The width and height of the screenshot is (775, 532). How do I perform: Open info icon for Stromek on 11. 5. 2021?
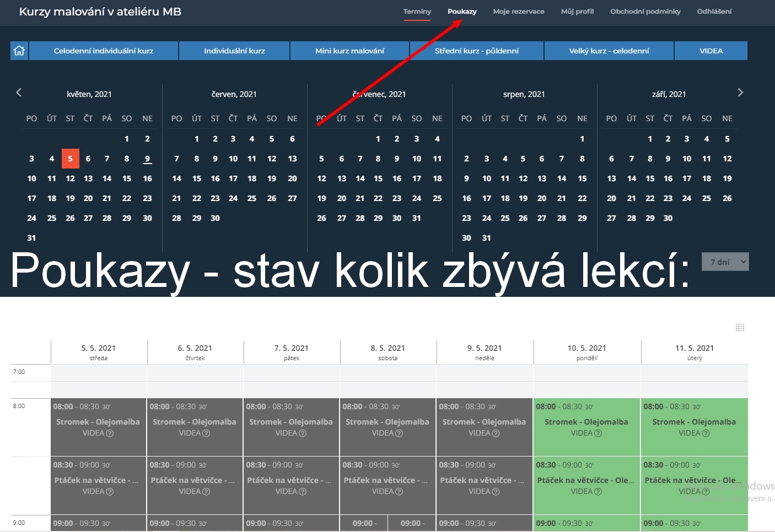pyautogui.click(x=706, y=433)
